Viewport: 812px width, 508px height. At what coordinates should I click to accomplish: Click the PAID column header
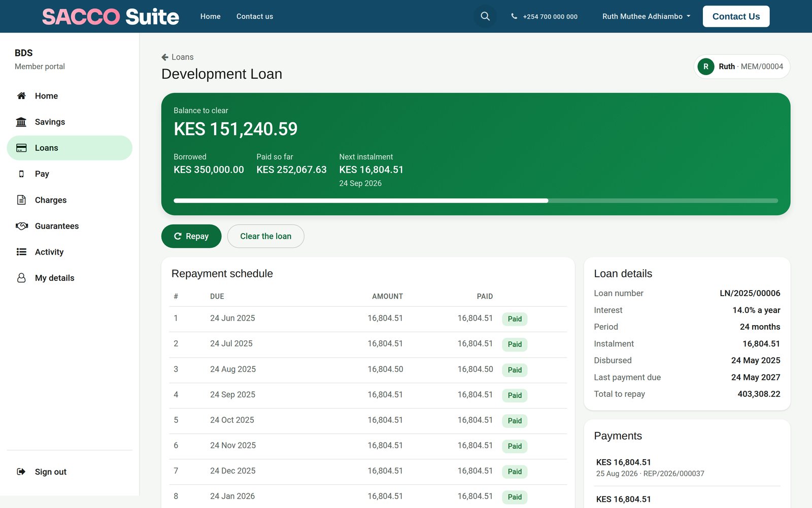(x=485, y=296)
